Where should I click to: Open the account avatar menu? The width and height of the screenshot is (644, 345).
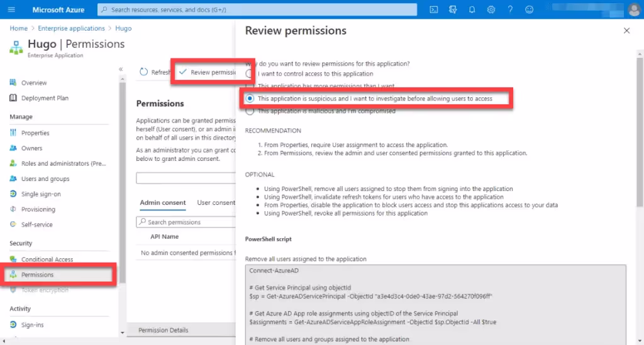click(634, 9)
